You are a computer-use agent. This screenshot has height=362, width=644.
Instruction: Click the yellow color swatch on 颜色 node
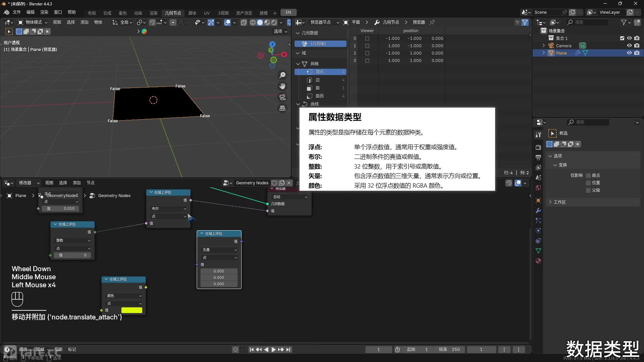point(132,310)
